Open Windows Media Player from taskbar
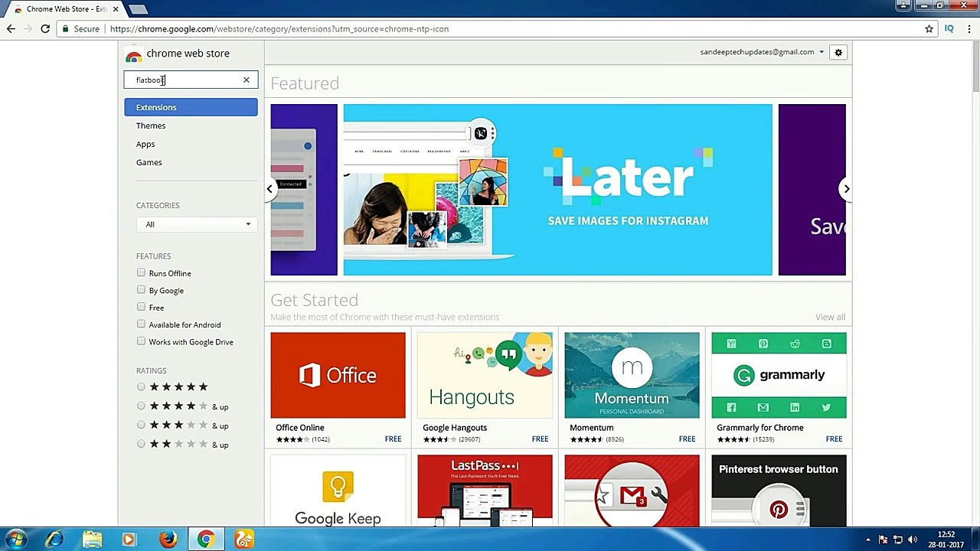The width and height of the screenshot is (980, 551). click(129, 540)
